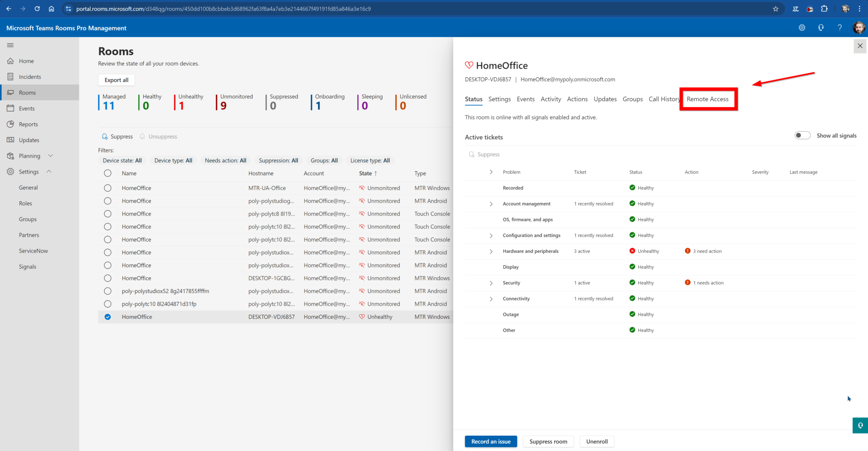Viewport: 868px width, 451px height.
Task: Click the Record an issue button
Action: point(491,441)
